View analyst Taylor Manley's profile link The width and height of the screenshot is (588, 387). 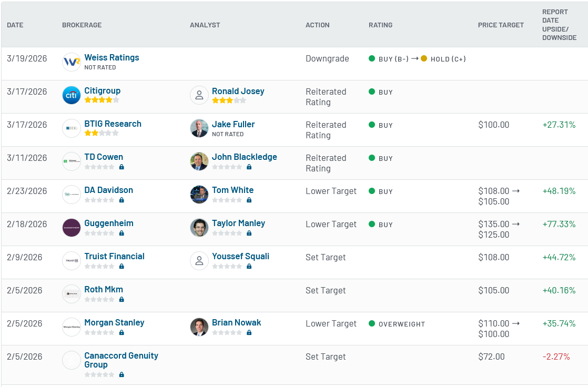pyautogui.click(x=238, y=223)
